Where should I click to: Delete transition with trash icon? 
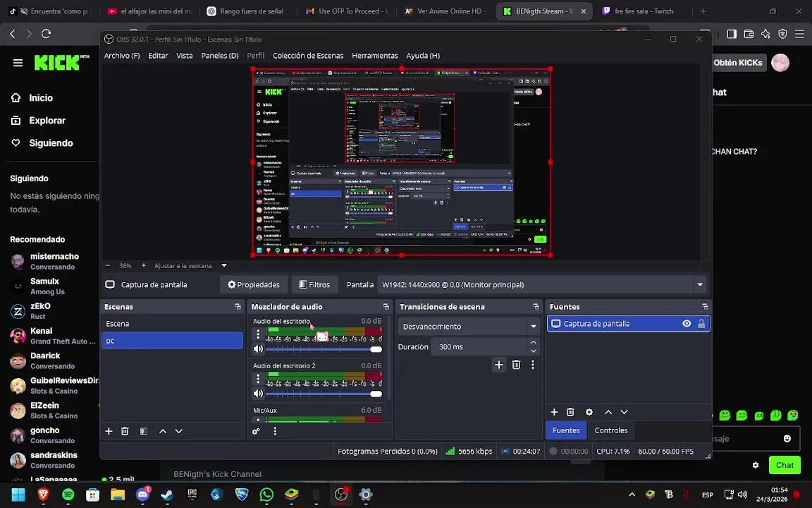click(x=516, y=365)
